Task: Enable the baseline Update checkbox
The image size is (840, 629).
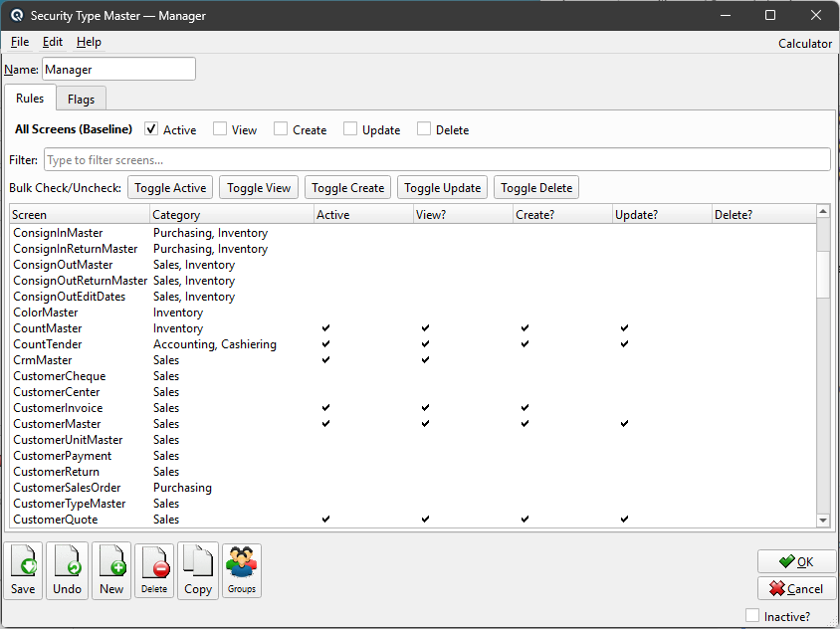Action: pos(350,129)
